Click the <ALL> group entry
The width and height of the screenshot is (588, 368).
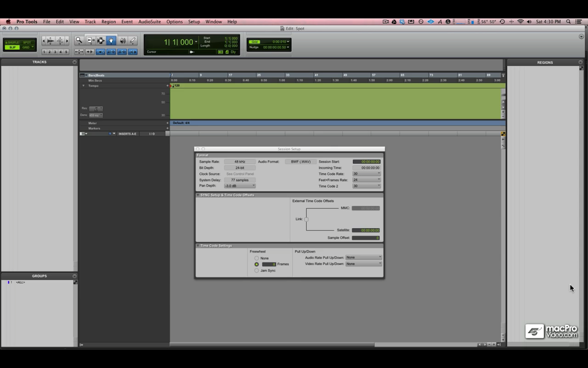pyautogui.click(x=21, y=282)
